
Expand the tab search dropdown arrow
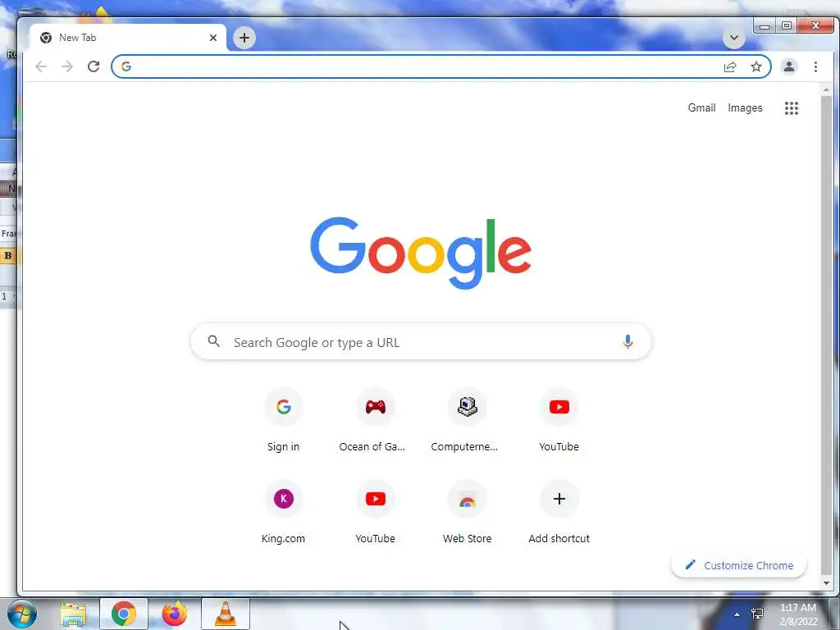point(734,38)
